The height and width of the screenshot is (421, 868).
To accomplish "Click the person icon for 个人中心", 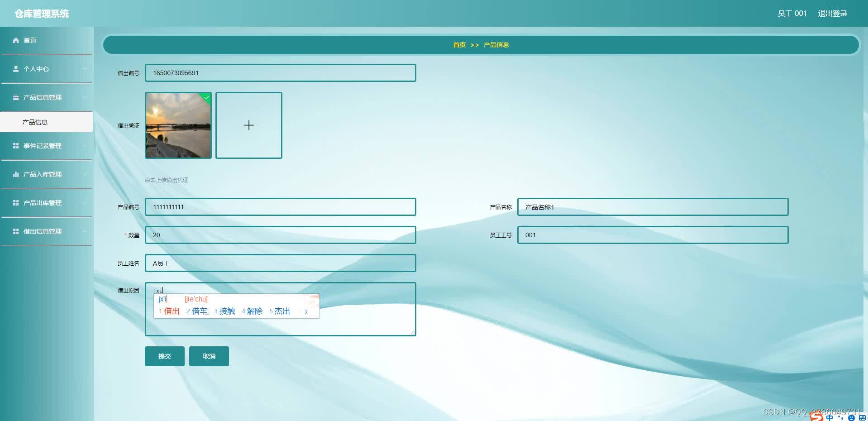I will [16, 69].
